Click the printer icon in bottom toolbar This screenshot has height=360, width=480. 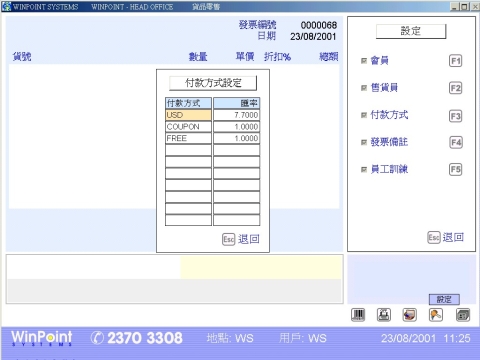[x=384, y=315]
